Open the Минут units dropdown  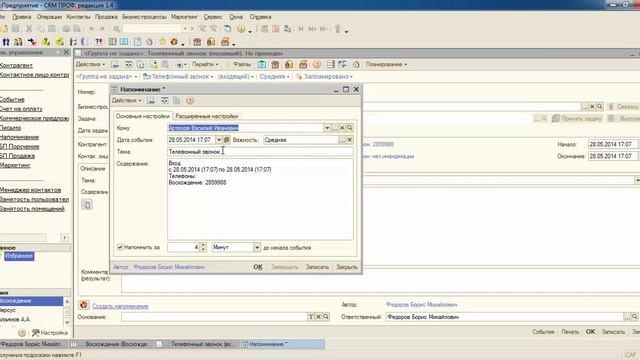[257, 247]
